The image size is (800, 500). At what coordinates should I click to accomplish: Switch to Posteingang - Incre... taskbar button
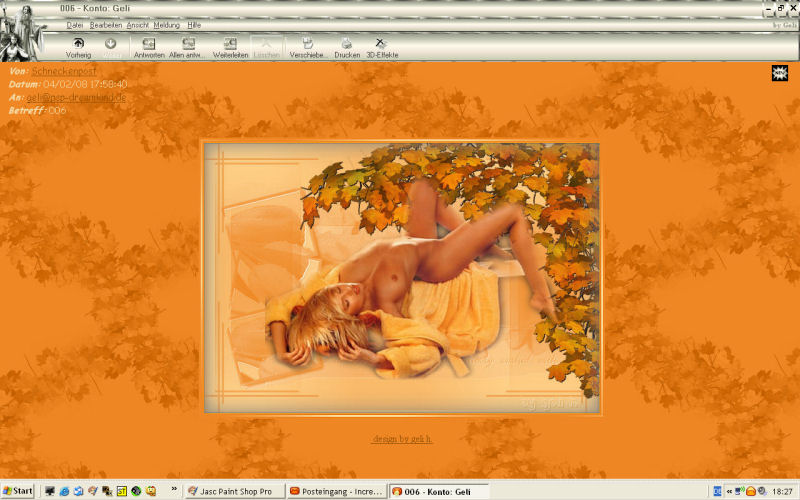click(x=337, y=491)
